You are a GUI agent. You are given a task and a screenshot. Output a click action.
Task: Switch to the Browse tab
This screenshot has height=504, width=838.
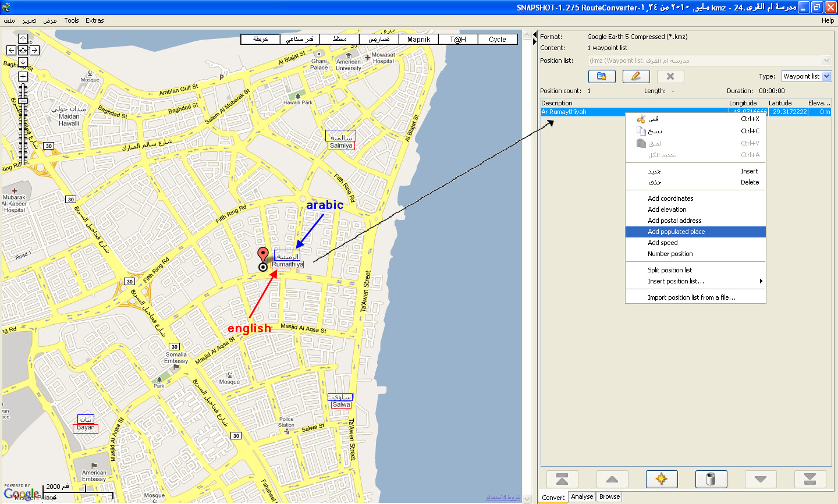click(609, 497)
